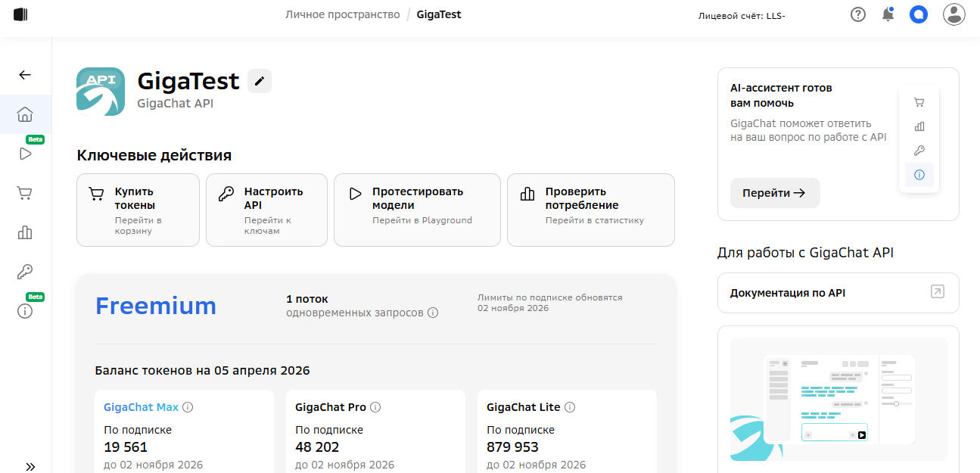Image resolution: width=980 pixels, height=473 pixels.
Task: Open Документация по API link
Action: point(838,293)
